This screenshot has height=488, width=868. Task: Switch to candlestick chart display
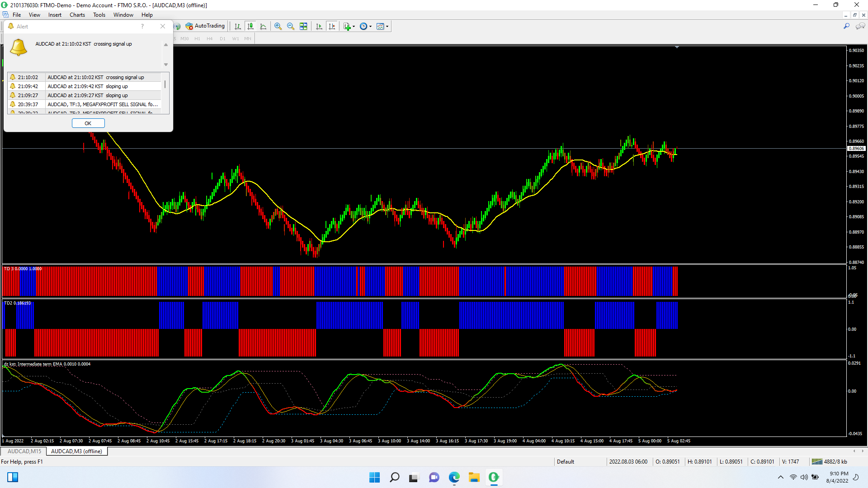[x=250, y=26]
